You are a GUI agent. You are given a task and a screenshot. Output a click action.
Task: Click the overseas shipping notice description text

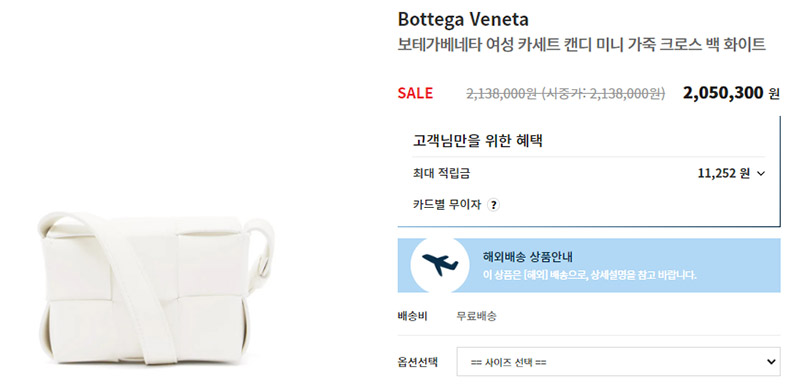[589, 275]
